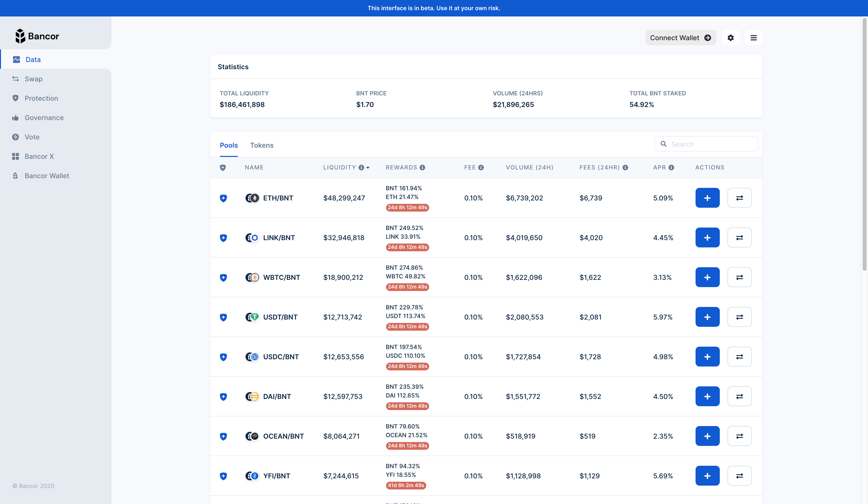
Task: Click the ETH/BNT protection shield icon
Action: tap(223, 198)
